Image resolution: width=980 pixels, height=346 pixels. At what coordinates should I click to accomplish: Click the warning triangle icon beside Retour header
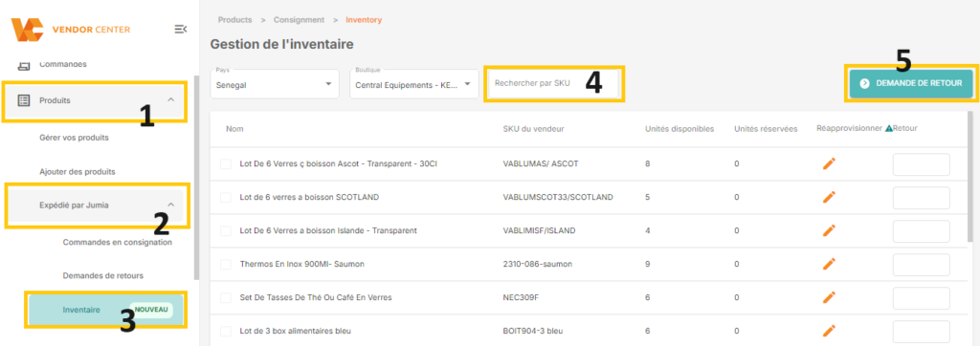[x=889, y=128]
